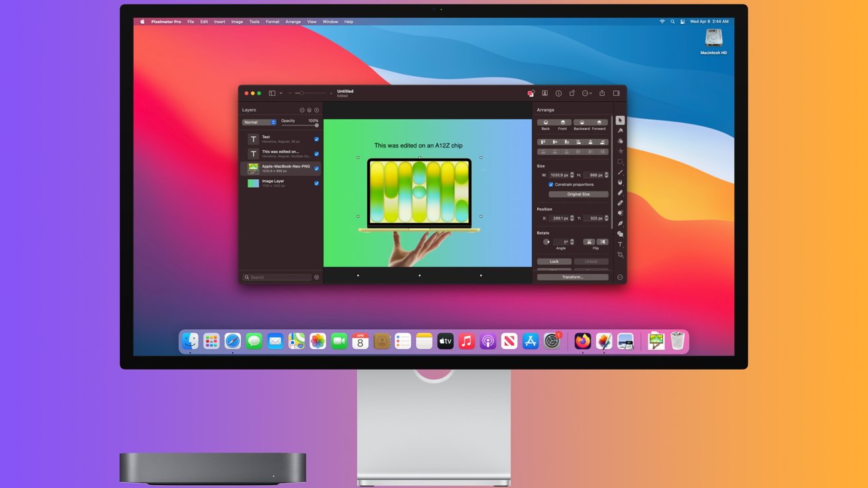Open the Arrange menu in the menu bar
Screen dimensions: 868x488
tap(292, 22)
